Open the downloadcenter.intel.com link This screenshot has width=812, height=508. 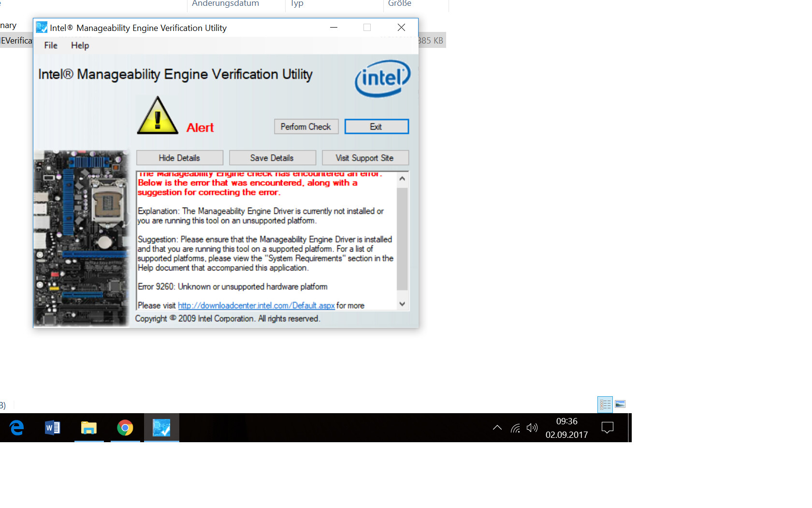click(256, 306)
